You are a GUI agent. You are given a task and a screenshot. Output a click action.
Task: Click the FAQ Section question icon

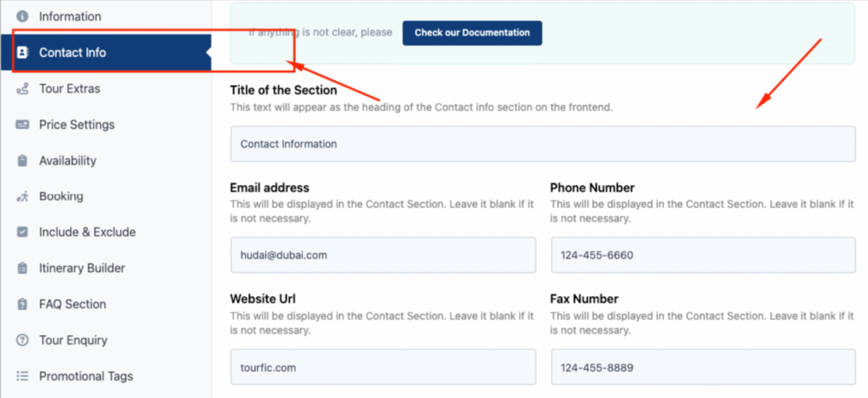[22, 305]
